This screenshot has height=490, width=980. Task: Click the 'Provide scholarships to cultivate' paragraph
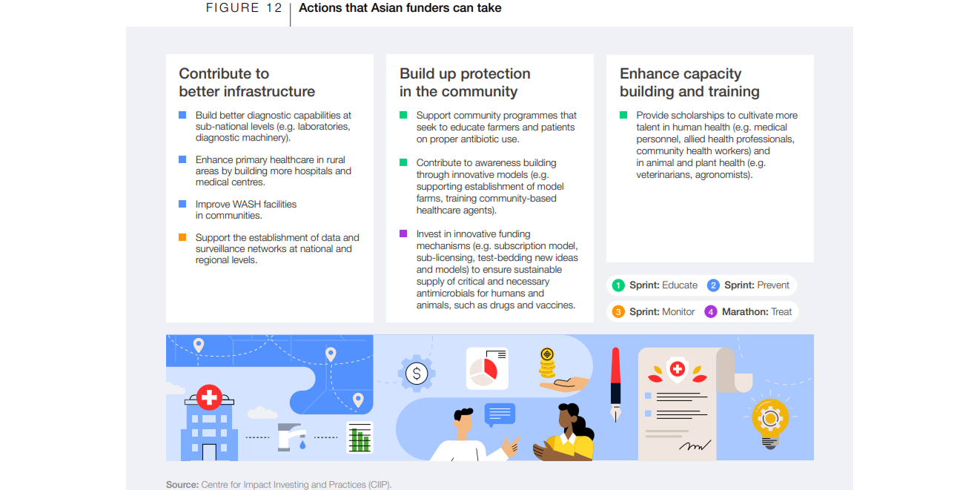click(717, 145)
